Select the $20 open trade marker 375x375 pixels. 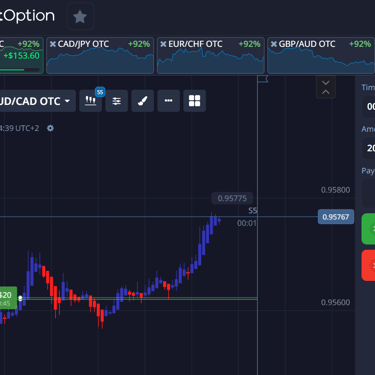pyautogui.click(x=8, y=298)
